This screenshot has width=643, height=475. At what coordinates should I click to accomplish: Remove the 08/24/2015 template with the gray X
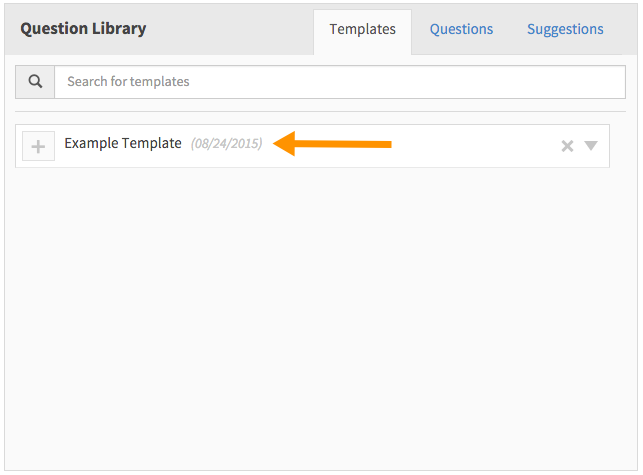click(567, 146)
